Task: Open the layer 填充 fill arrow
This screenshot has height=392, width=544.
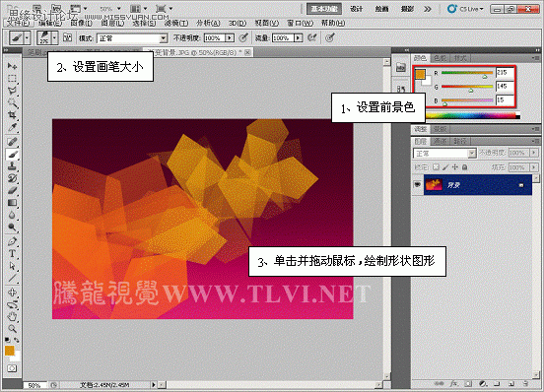Action: click(x=534, y=167)
